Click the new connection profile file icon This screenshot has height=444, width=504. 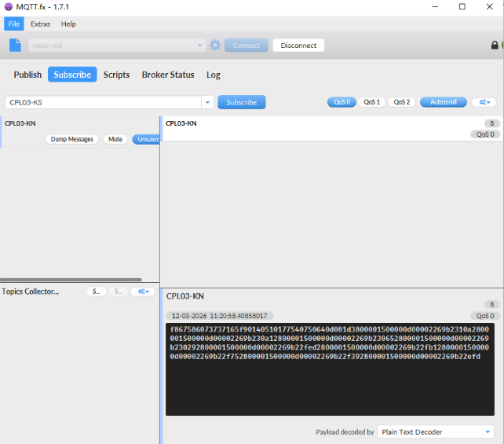click(15, 46)
